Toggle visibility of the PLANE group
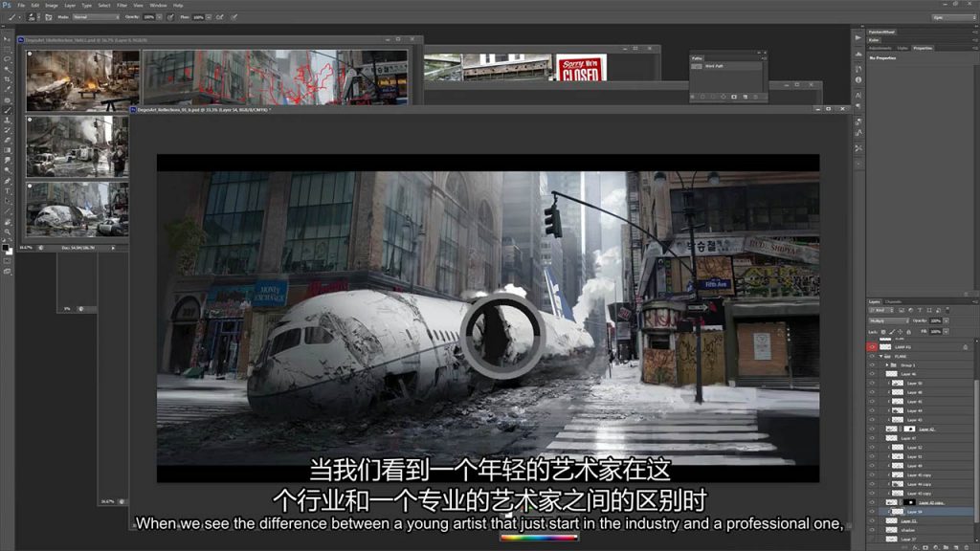The image size is (980, 551). click(x=872, y=356)
